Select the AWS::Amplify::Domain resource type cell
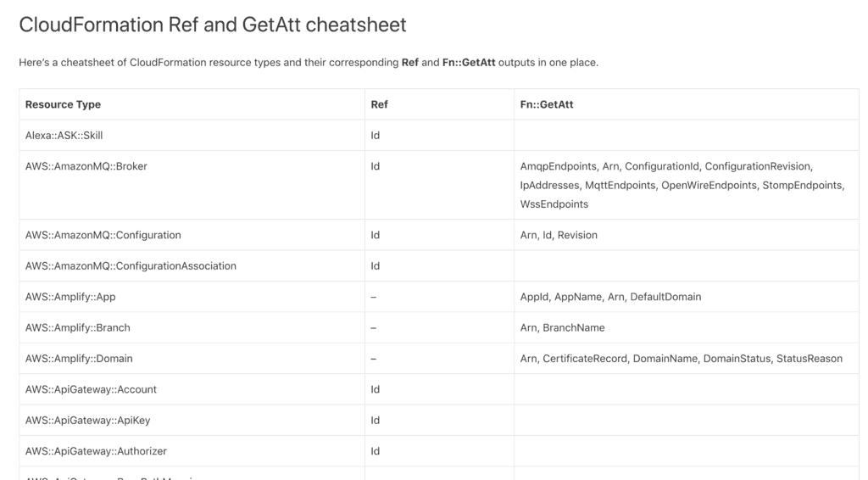The image size is (868, 480). [x=79, y=359]
